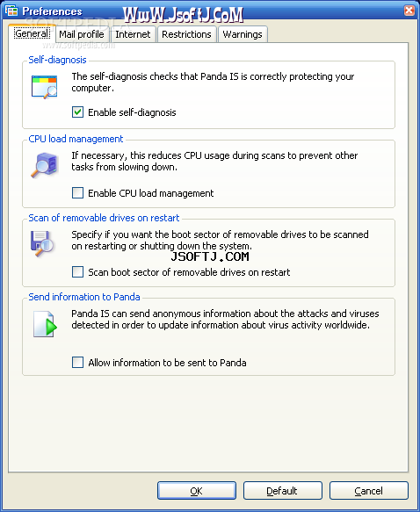Check Scan boot sector of removable drives
This screenshot has width=420, height=512.
tap(77, 272)
